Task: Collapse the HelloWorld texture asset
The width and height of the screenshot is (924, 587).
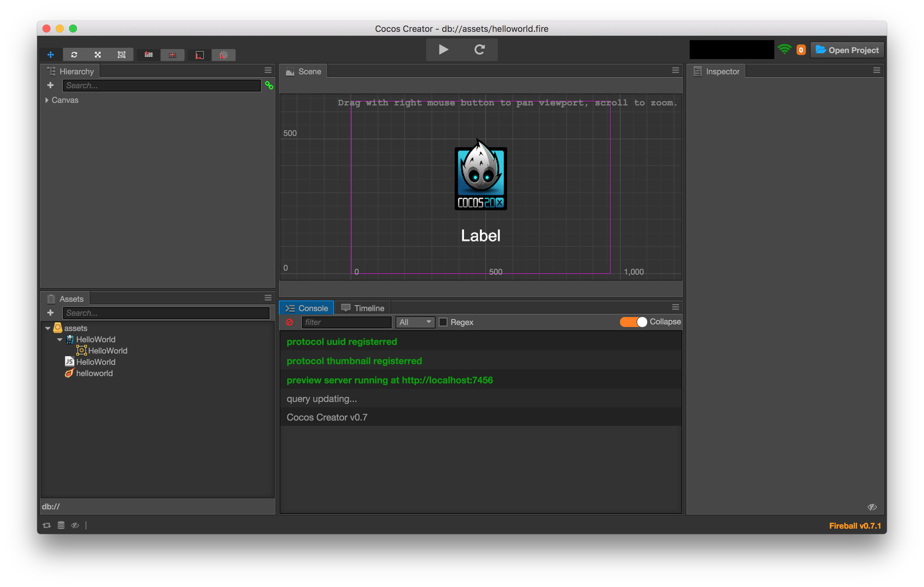Action: click(x=60, y=339)
